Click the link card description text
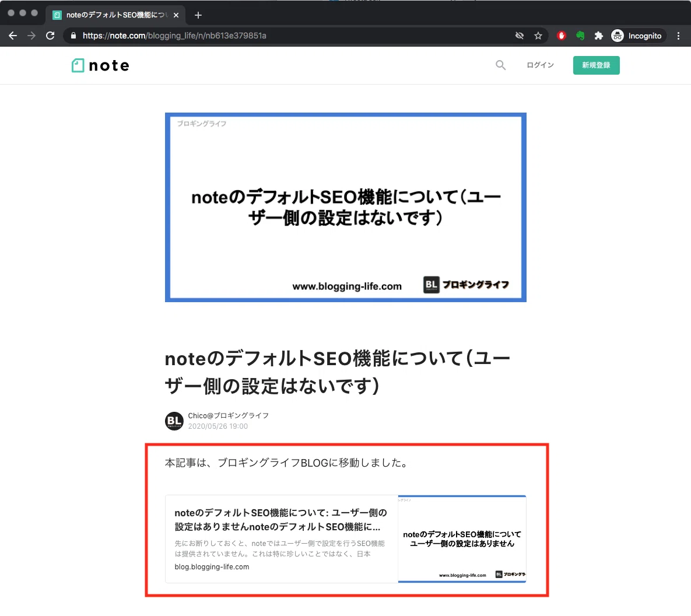Viewport: 691px width, 616px height. pyautogui.click(x=279, y=548)
